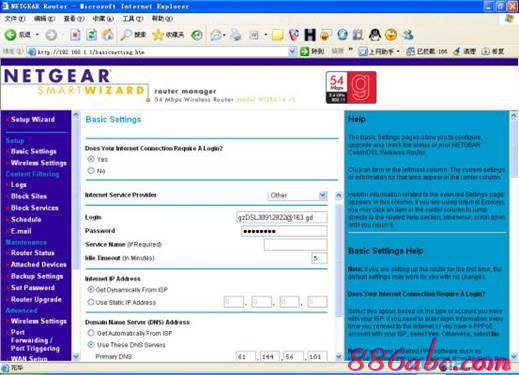This screenshot has height=375, width=519.
Task: Click the yellow smiley face toolbar icon
Action: (391, 35)
